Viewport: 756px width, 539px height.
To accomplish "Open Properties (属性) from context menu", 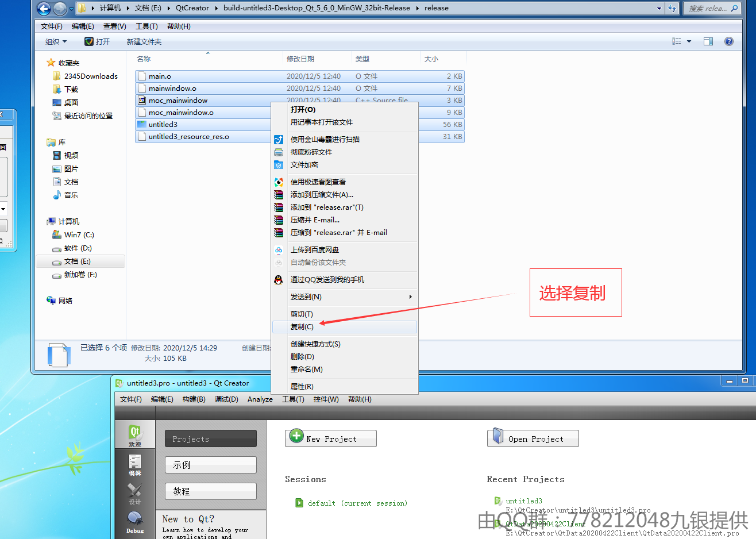I will coord(345,387).
